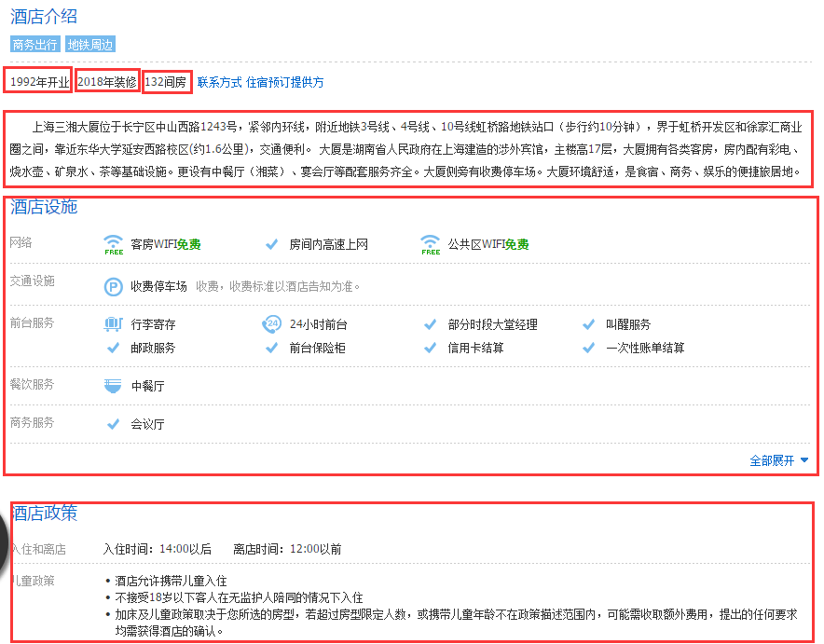Image resolution: width=824 pixels, height=644 pixels.
Task: Click the 2018年装修 text
Action: [x=106, y=82]
